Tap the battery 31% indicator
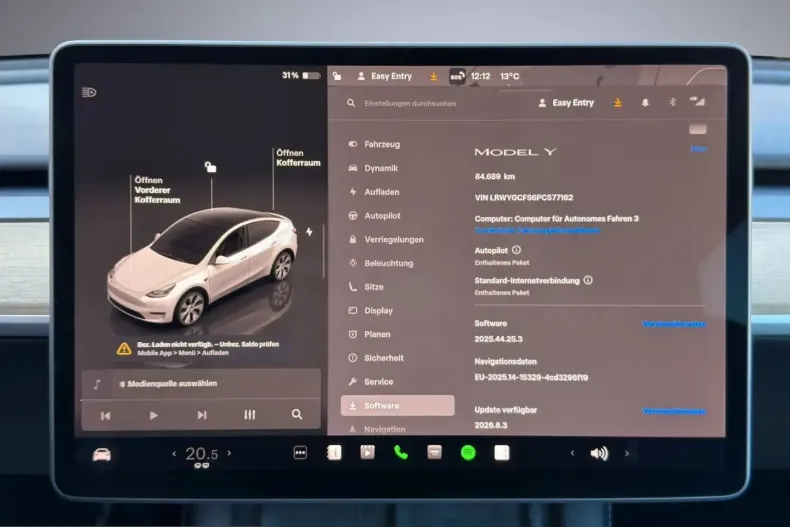The height and width of the screenshot is (527, 790). click(301, 76)
